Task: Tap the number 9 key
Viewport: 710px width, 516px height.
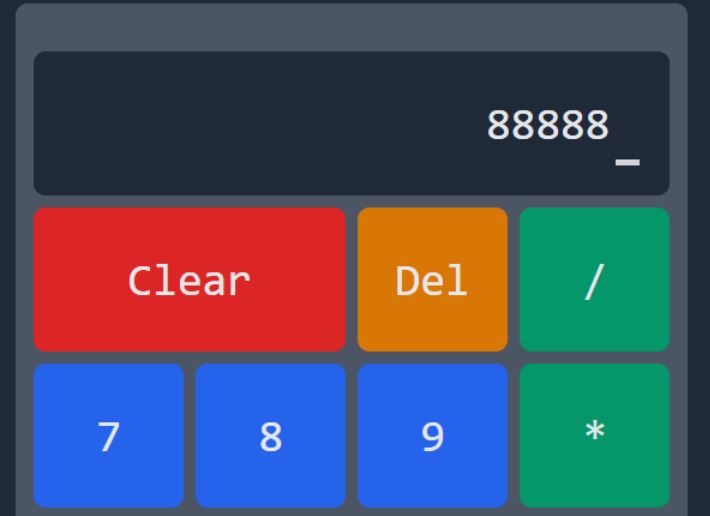Action: pos(432,435)
